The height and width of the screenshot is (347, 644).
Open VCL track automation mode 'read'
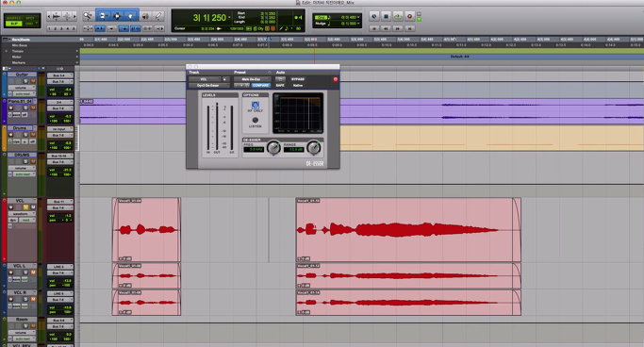coord(26,220)
